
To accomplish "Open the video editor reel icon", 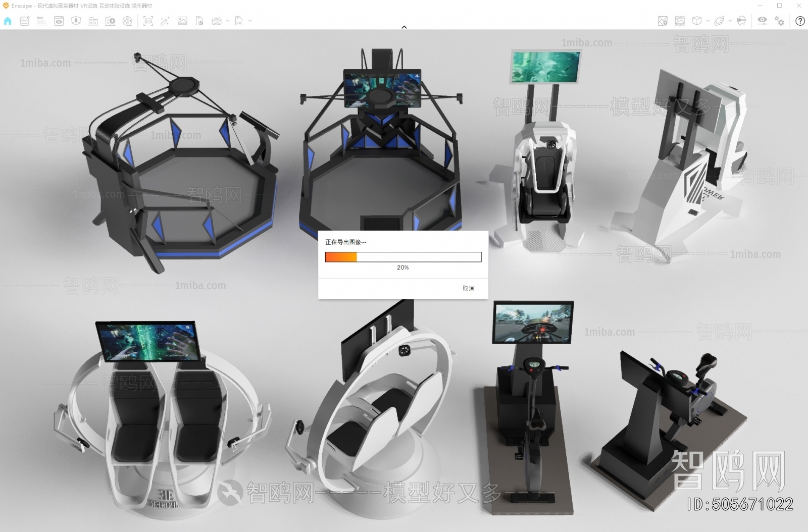I will [x=128, y=21].
